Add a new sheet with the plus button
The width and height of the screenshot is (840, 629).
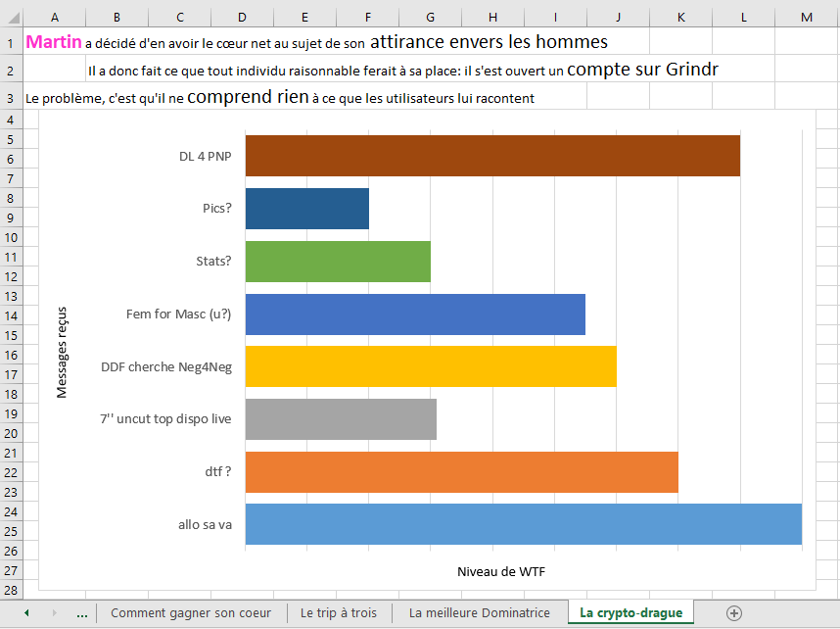coord(734,612)
